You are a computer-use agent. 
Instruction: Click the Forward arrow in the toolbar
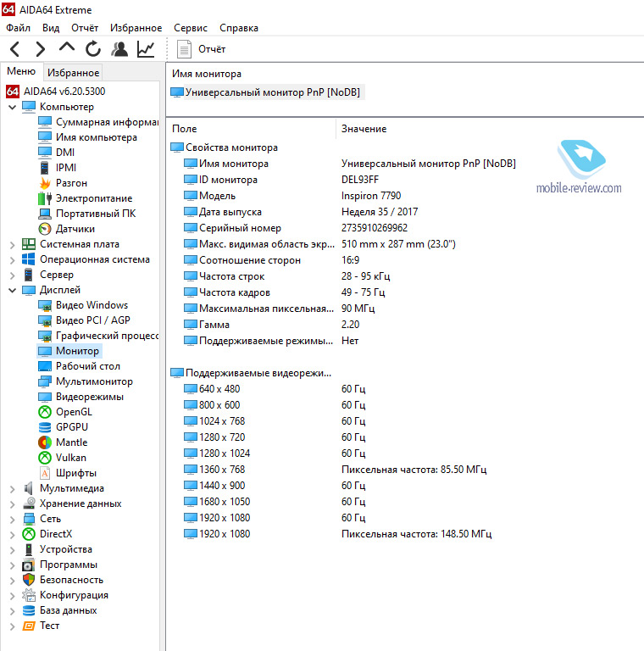(41, 49)
